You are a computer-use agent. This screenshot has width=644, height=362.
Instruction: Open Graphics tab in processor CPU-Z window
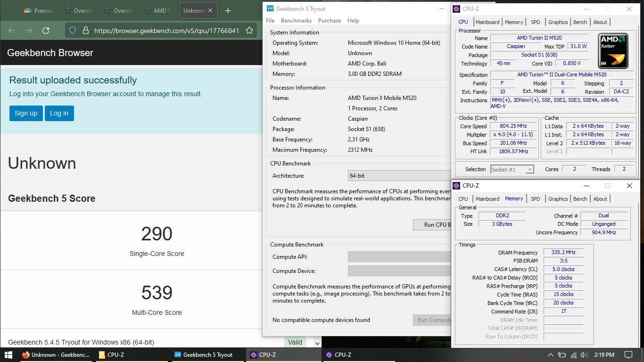[558, 22]
